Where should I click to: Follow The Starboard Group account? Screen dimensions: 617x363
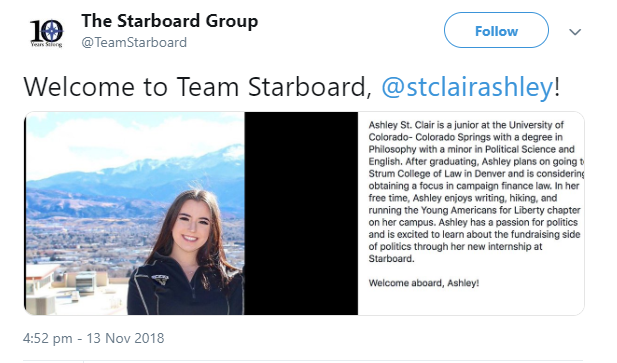click(x=496, y=30)
